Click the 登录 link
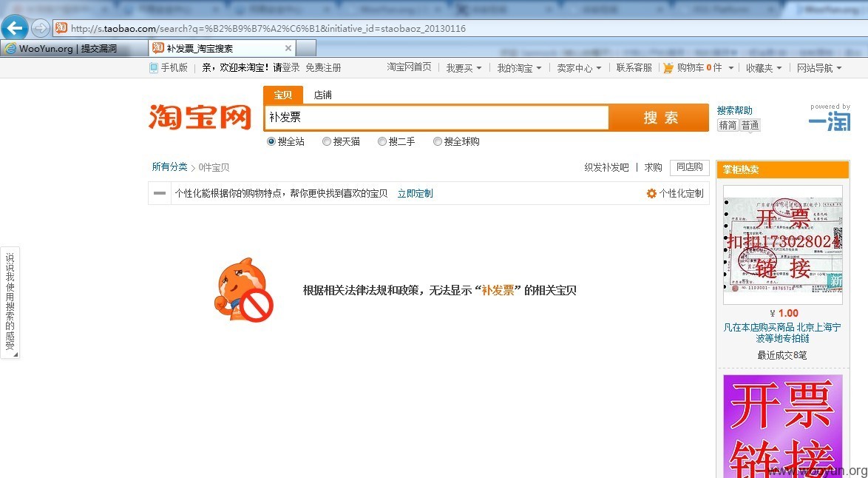The width and height of the screenshot is (868, 478). tap(291, 67)
